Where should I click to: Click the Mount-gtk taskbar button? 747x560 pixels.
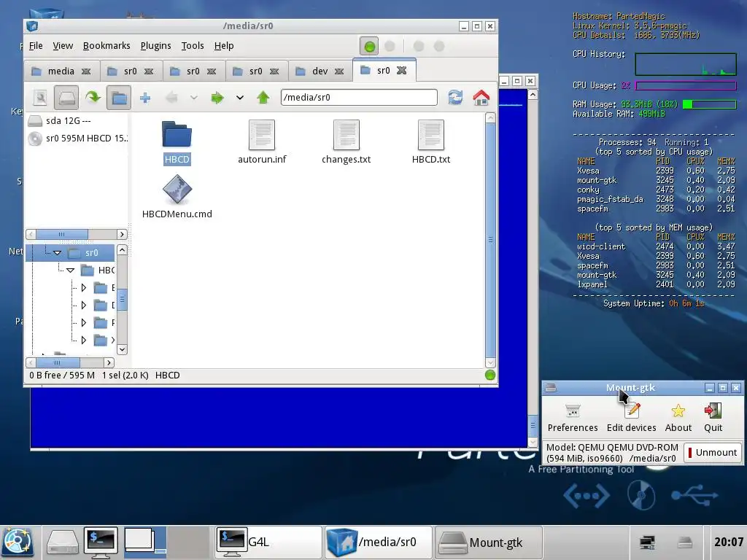[x=489, y=542]
